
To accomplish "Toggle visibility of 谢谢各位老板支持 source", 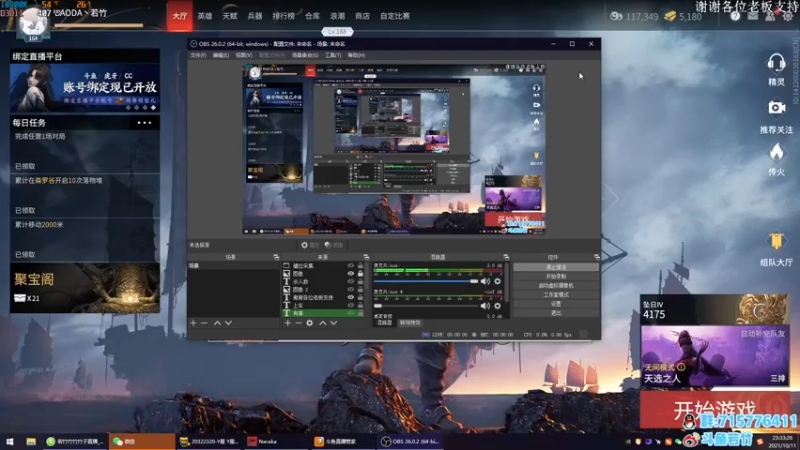I will (x=351, y=297).
